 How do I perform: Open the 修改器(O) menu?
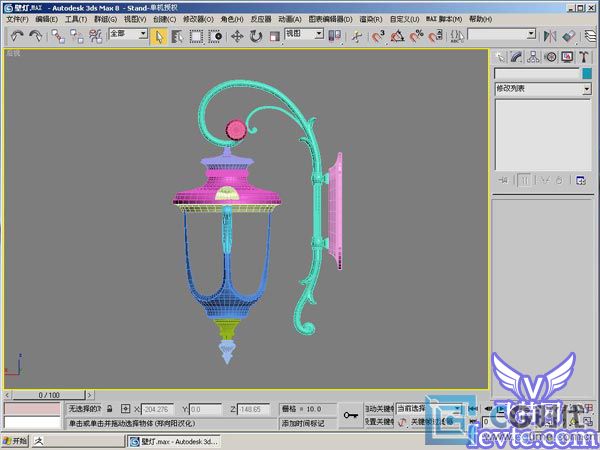(x=198, y=19)
